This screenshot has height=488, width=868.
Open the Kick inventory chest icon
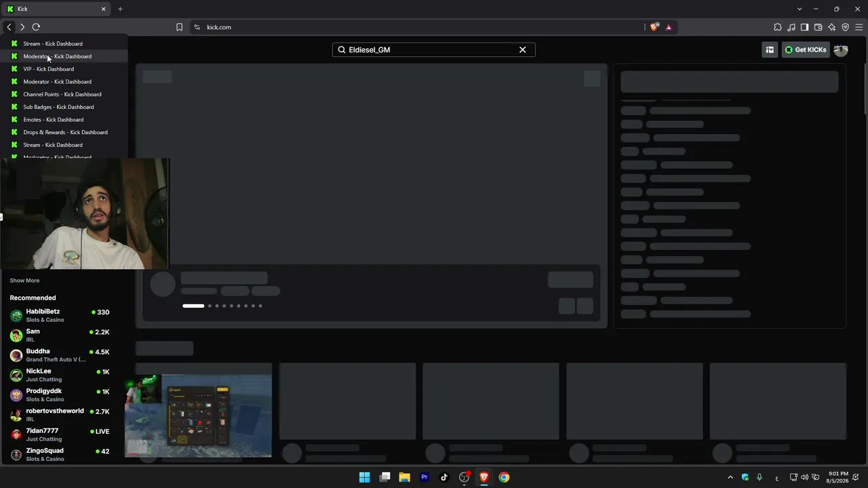point(770,49)
